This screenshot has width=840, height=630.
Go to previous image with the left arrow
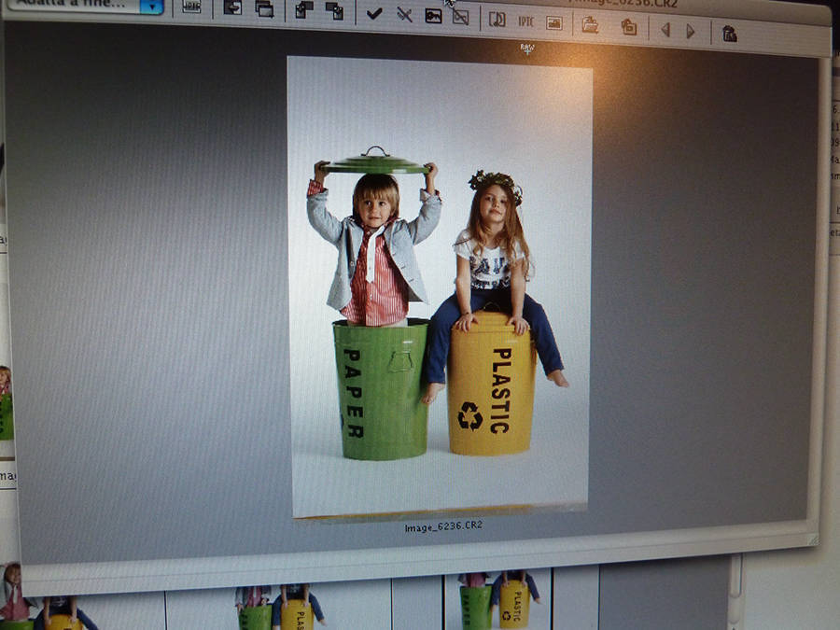click(665, 30)
